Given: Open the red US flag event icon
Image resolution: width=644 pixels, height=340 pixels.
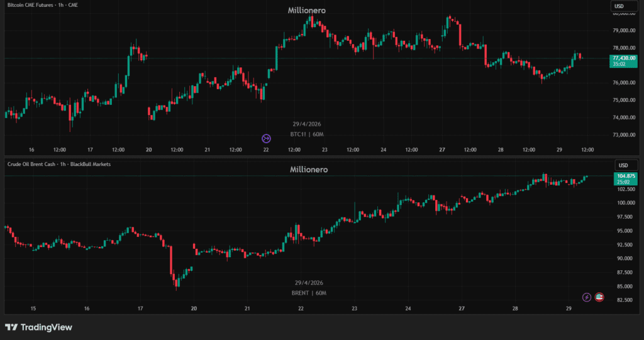Looking at the screenshot, I should tap(599, 297).
